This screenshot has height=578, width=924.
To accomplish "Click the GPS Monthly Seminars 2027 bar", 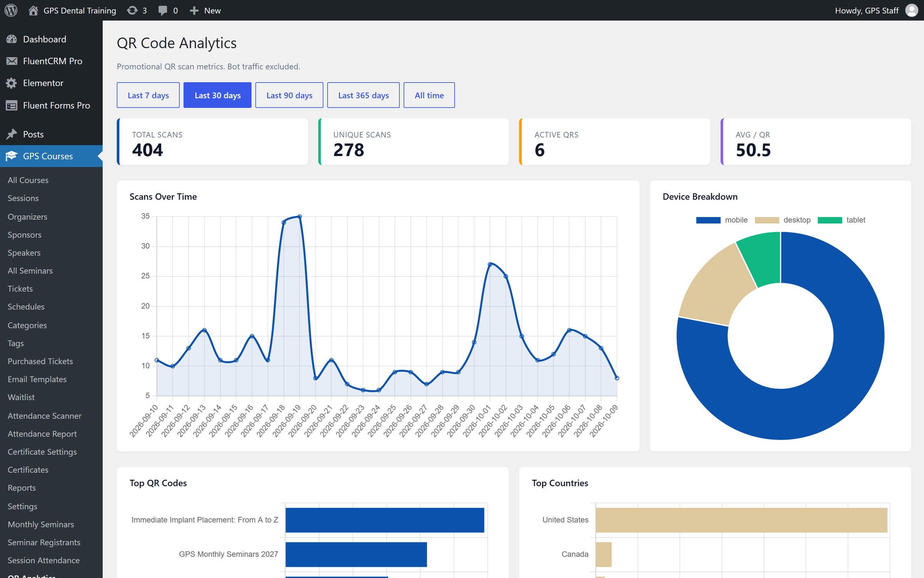I will click(x=356, y=554).
